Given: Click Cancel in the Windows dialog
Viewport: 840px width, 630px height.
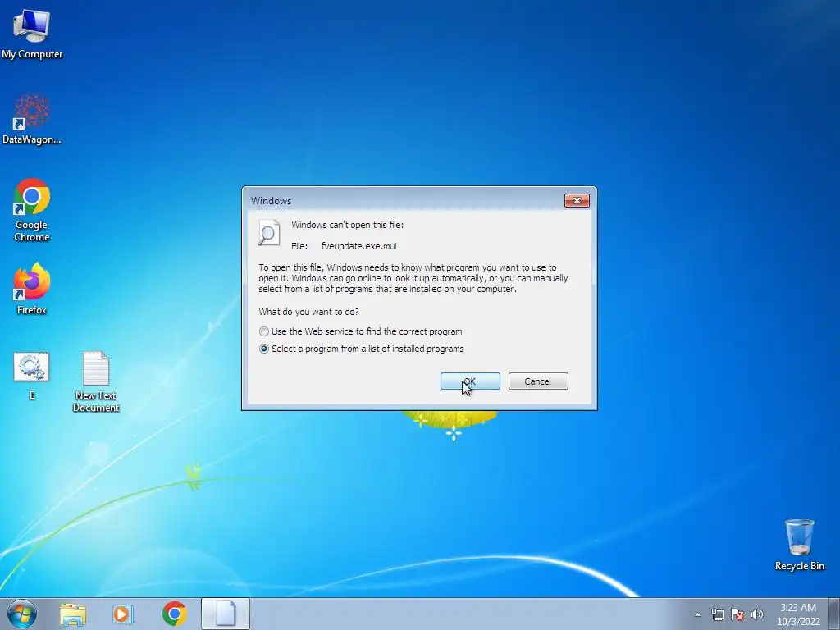Looking at the screenshot, I should 538,381.
